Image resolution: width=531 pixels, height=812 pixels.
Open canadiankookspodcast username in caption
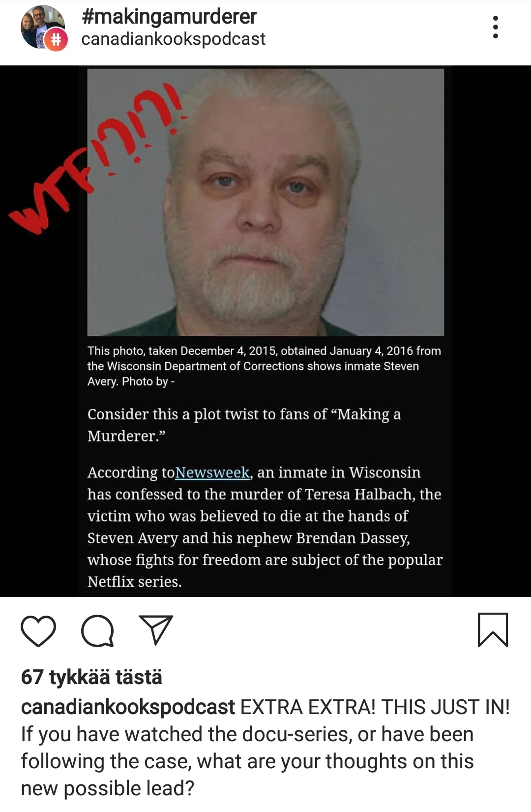click(128, 707)
